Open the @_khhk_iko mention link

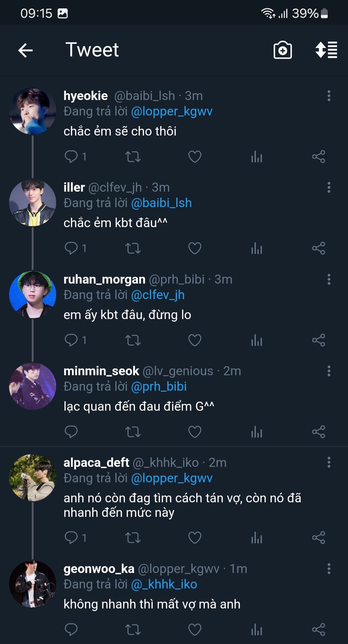coord(164,585)
